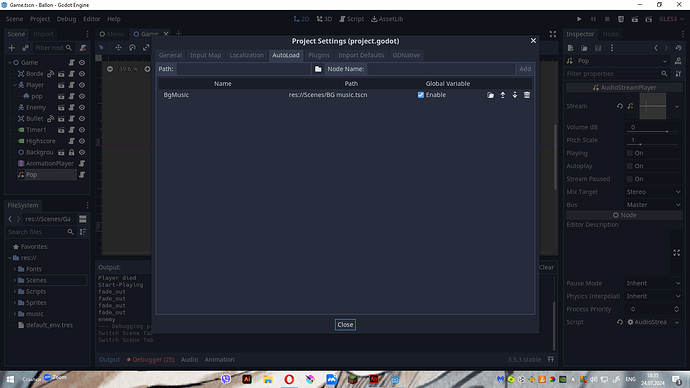Hide the Enemy node visibility eye

click(x=82, y=107)
